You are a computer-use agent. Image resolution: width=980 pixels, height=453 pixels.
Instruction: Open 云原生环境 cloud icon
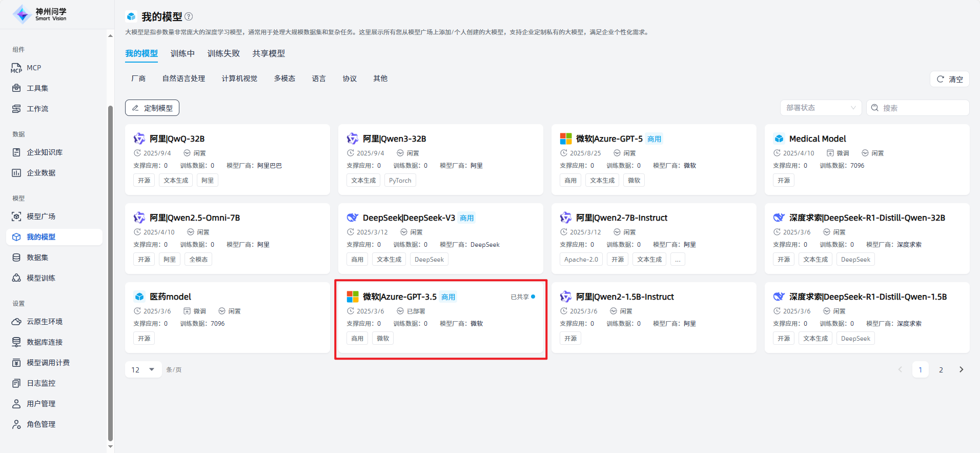(x=16, y=322)
